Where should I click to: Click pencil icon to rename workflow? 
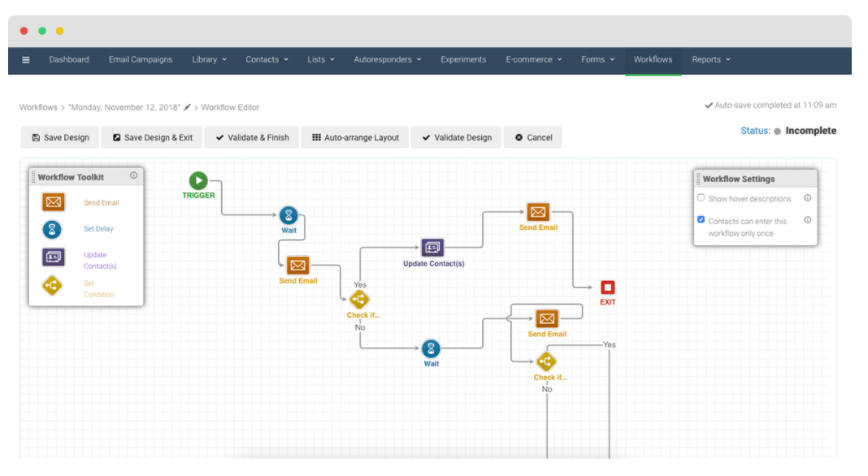click(x=188, y=106)
